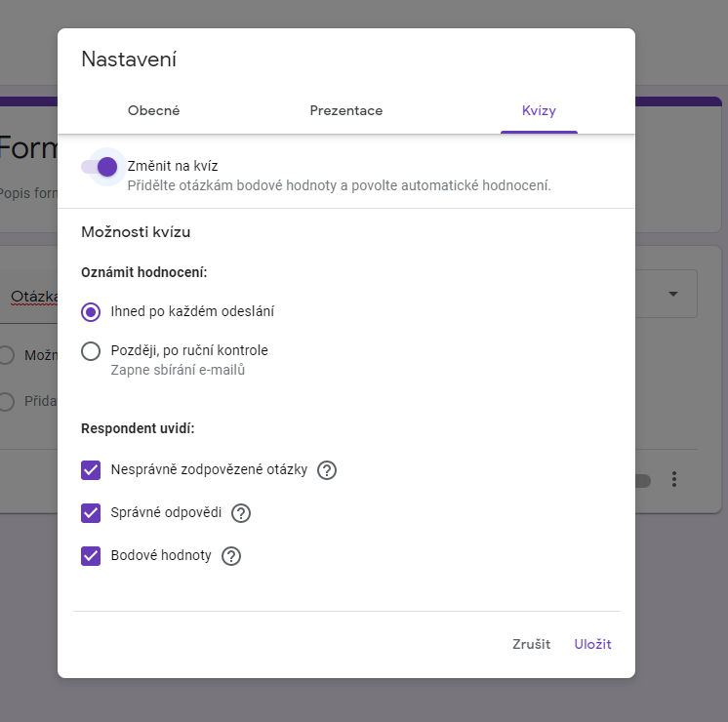Toggle Změnit na kvíz switch
The height and width of the screenshot is (722, 728).
click(x=100, y=167)
